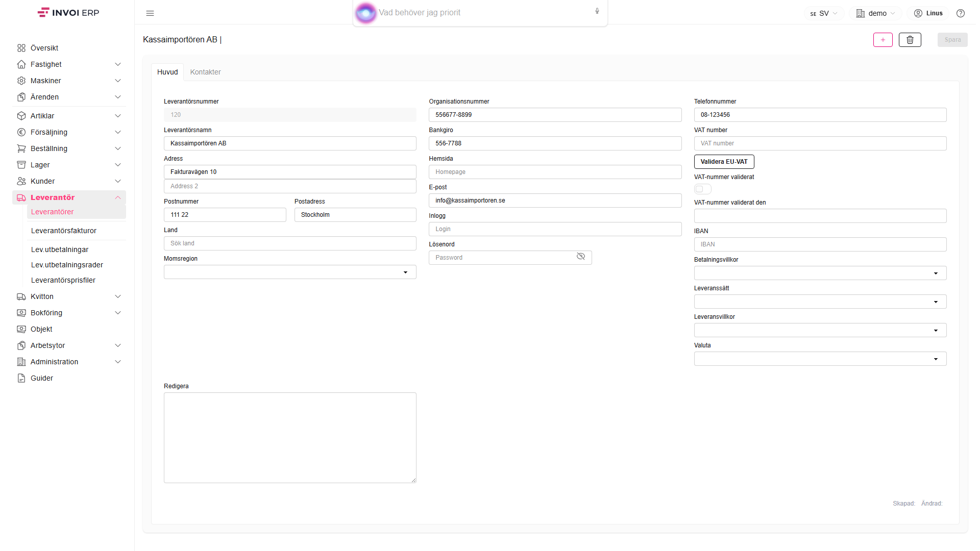This screenshot has width=980, height=551.
Task: Open Leverantörsprisfiler in sidebar
Action: [x=63, y=280]
